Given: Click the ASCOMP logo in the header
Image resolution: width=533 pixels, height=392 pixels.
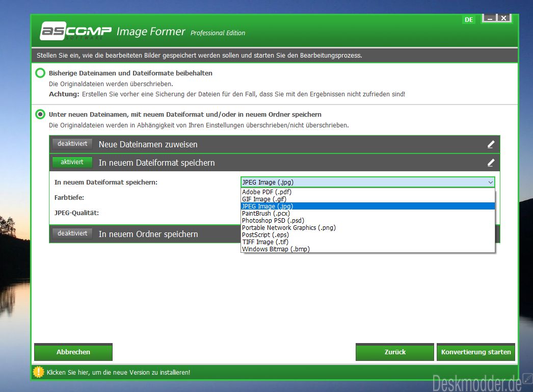Looking at the screenshot, I should (76, 31).
